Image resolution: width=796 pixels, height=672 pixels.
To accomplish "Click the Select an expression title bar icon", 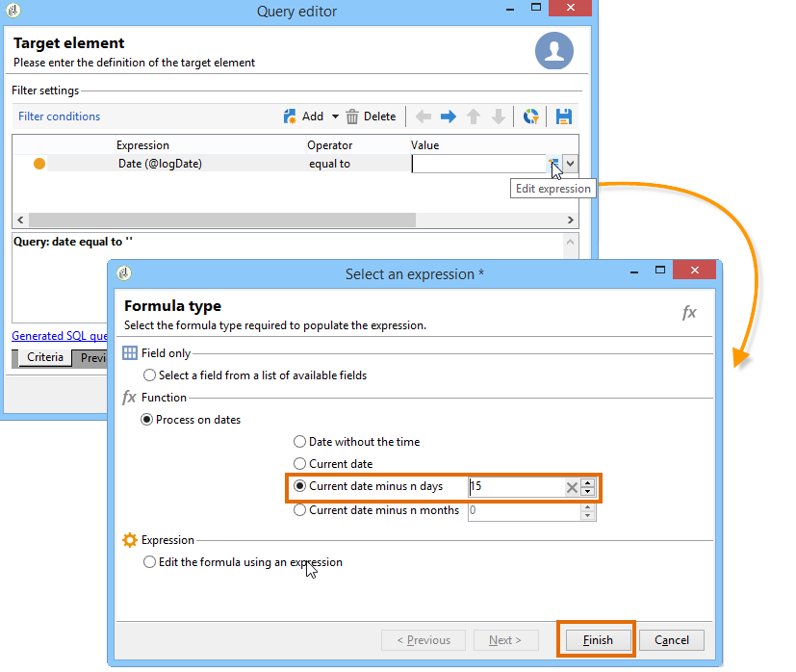I will coord(124,273).
